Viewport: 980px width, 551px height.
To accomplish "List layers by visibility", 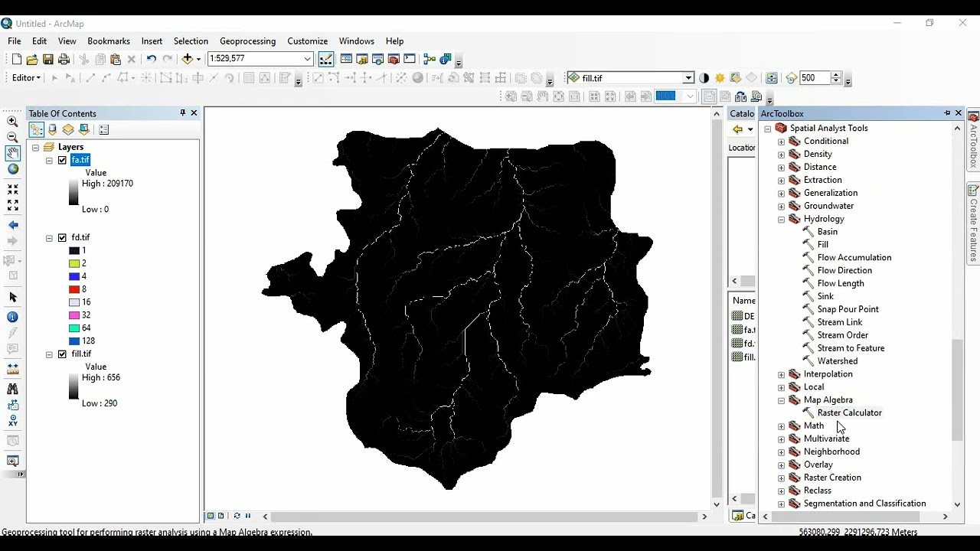I will click(x=68, y=130).
